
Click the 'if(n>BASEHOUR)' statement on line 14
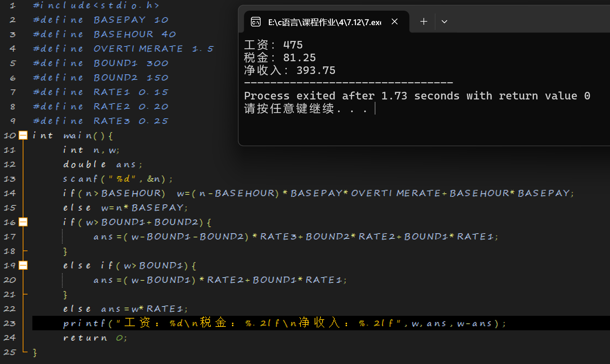pos(318,193)
